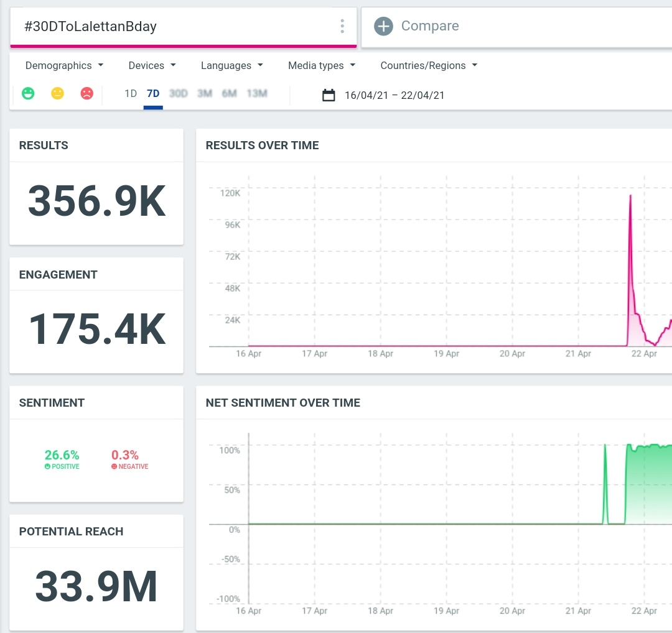Click the NET SENTIMENT OVER TIME heading
The height and width of the screenshot is (633, 672).
(283, 403)
